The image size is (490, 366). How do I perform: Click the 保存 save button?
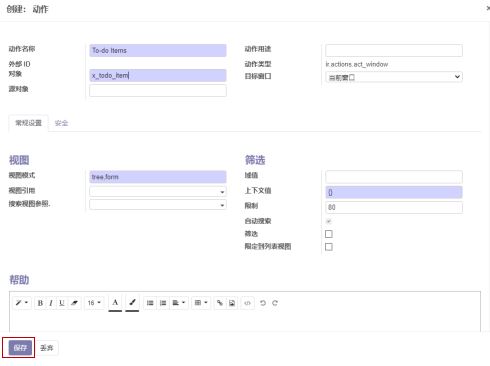pyautogui.click(x=20, y=348)
